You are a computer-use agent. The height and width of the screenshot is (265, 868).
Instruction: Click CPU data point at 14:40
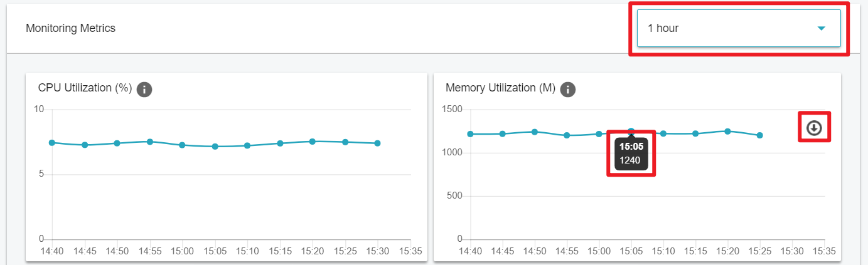click(52, 143)
